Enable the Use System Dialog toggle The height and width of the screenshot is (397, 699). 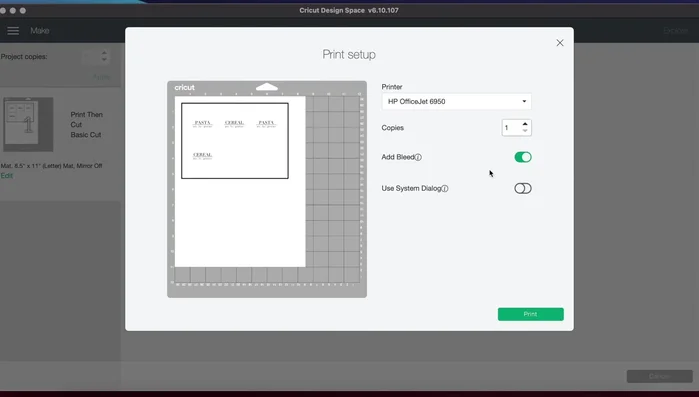(523, 188)
